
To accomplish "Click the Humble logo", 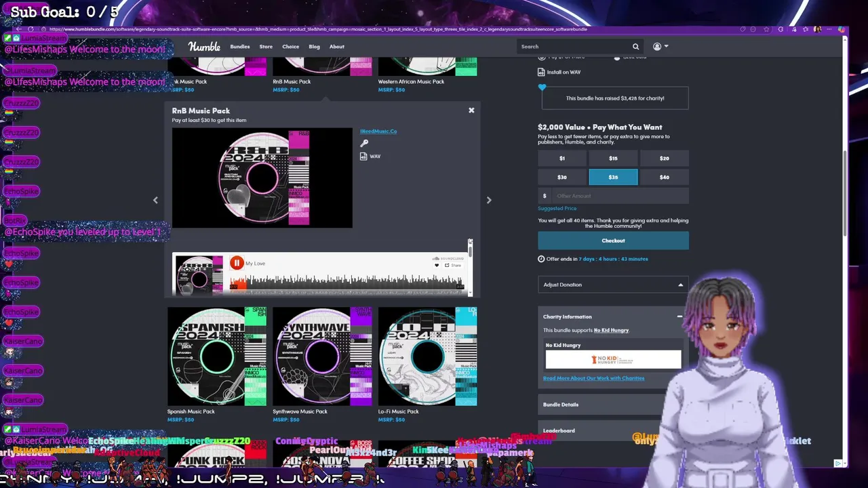I will [204, 47].
